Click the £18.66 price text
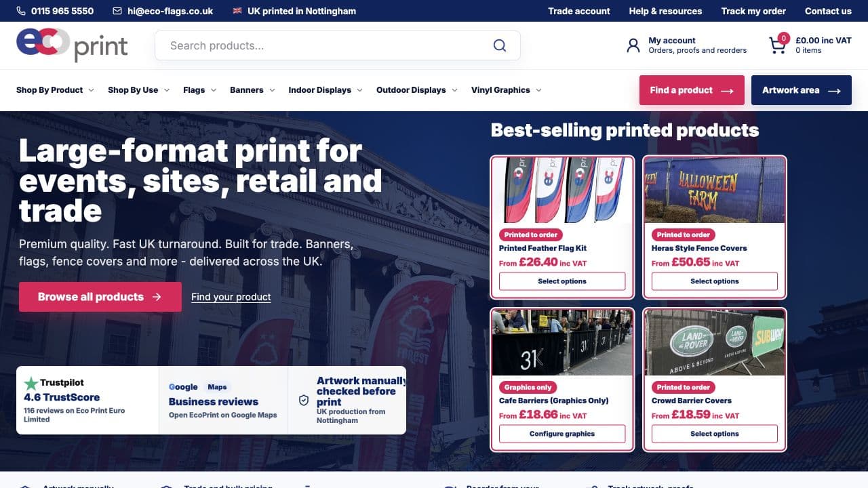The height and width of the screenshot is (488, 868). tap(538, 415)
